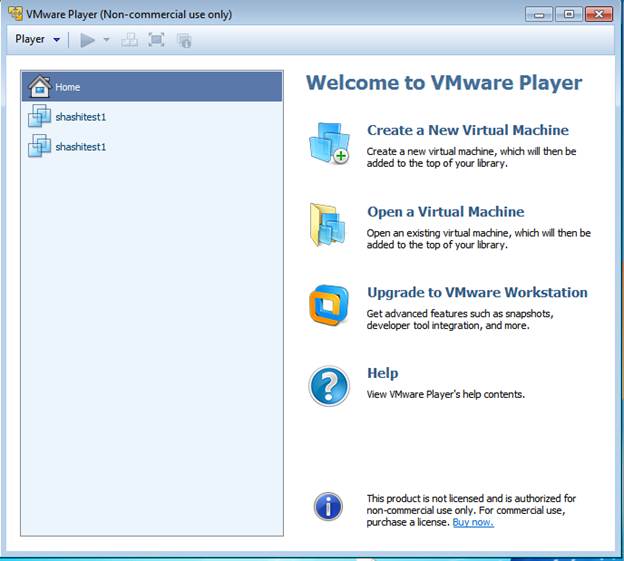Click the first shashitest1 VM icon
624x561 pixels.
click(39, 116)
